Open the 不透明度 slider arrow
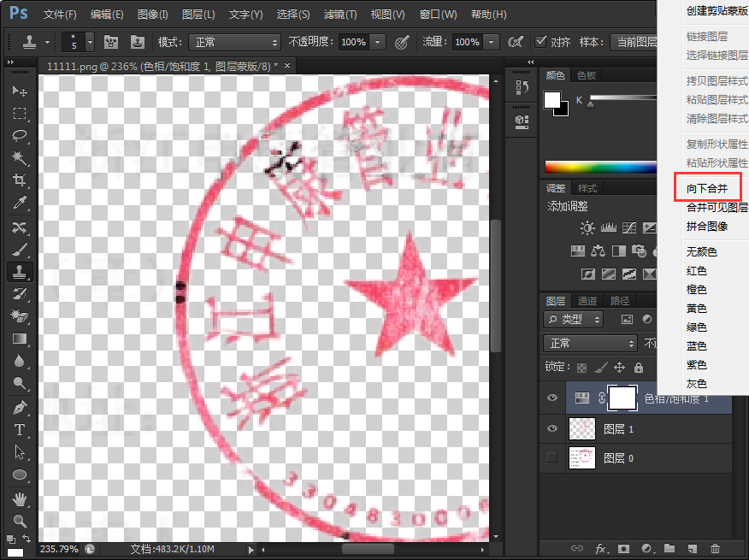This screenshot has width=749, height=560. point(377,42)
